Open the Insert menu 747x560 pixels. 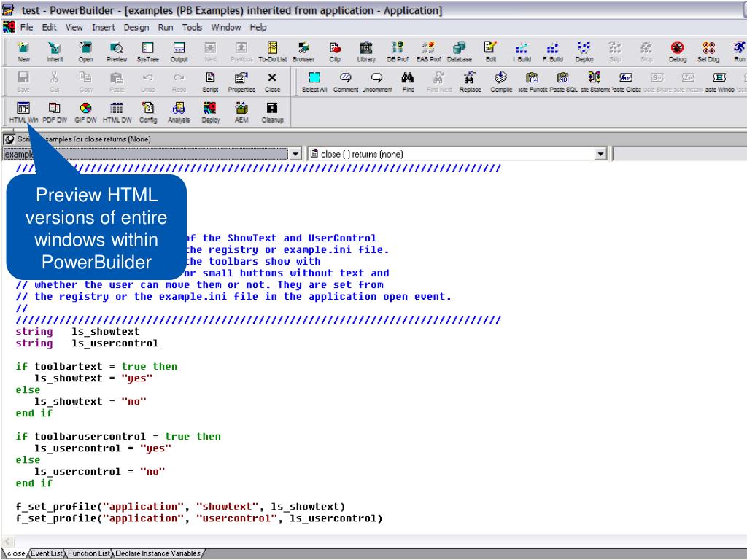104,27
